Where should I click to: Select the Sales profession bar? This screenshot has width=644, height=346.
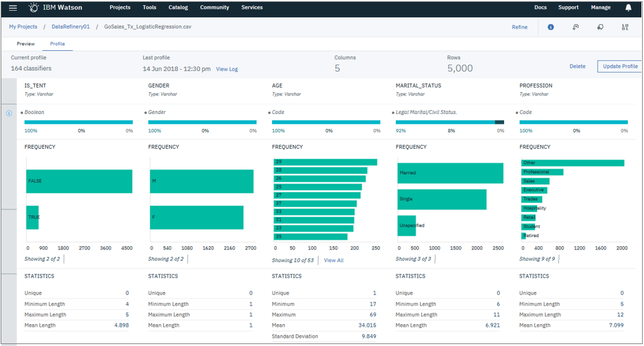(x=536, y=181)
